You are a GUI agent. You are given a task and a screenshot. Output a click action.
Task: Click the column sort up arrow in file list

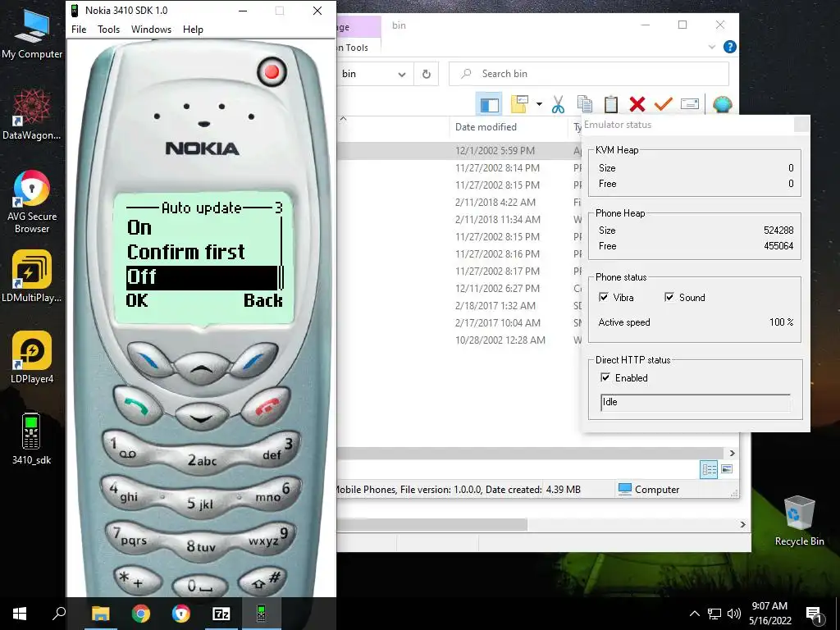pyautogui.click(x=344, y=119)
